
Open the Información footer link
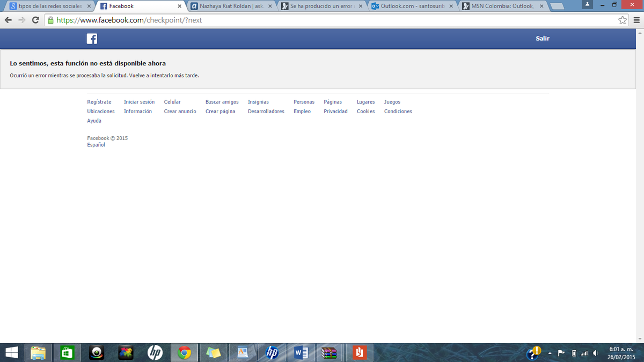pyautogui.click(x=138, y=112)
